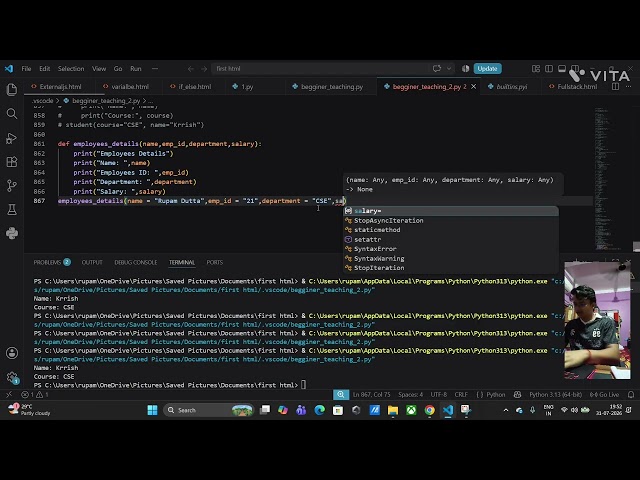This screenshot has width=640, height=480.
Task: Open File Explorer from taskbar
Action: pos(393,410)
